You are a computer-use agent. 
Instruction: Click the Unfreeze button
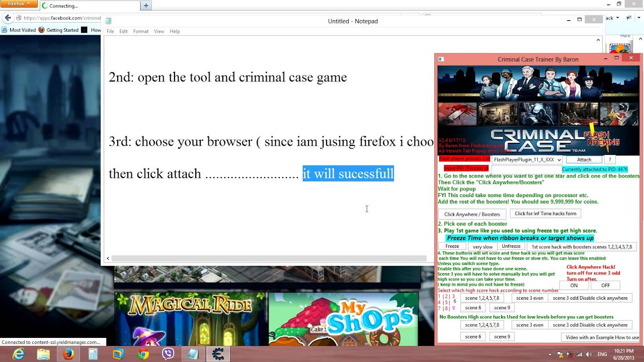pyautogui.click(x=511, y=246)
